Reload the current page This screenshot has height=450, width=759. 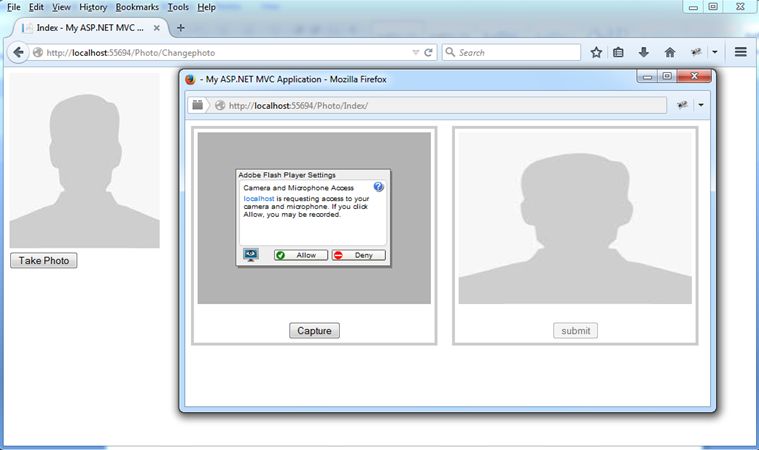(428, 53)
